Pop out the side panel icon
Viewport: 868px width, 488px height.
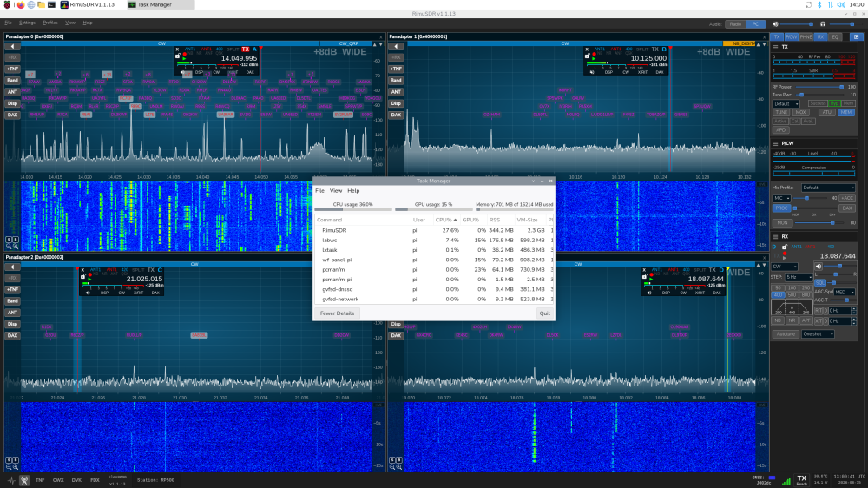click(856, 37)
